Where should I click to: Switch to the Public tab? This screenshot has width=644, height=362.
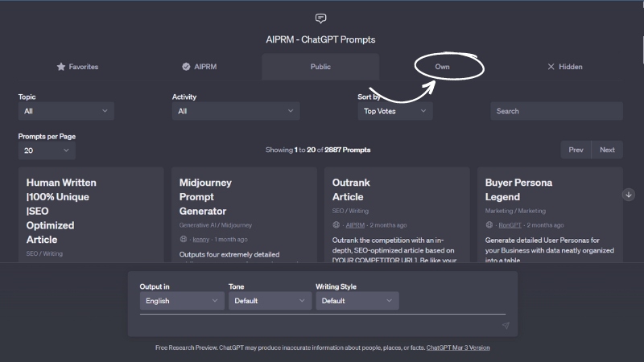pos(320,67)
